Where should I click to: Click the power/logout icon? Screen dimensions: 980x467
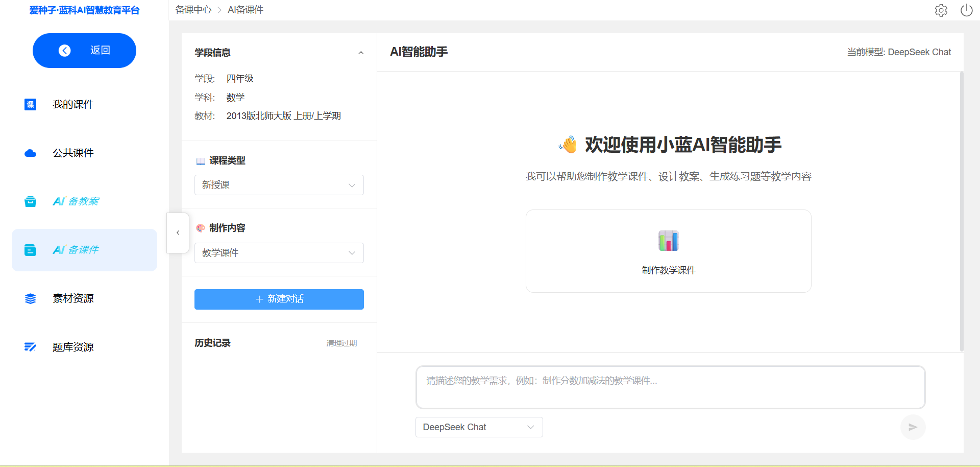966,10
